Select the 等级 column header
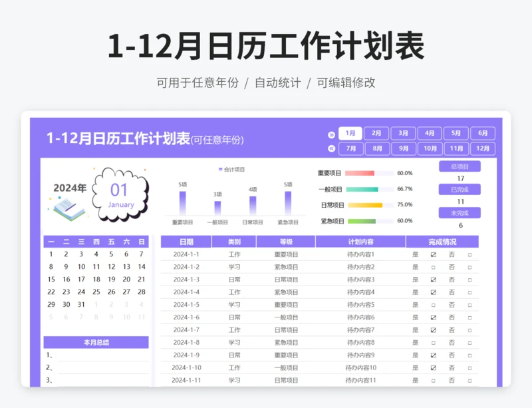 click(286, 242)
